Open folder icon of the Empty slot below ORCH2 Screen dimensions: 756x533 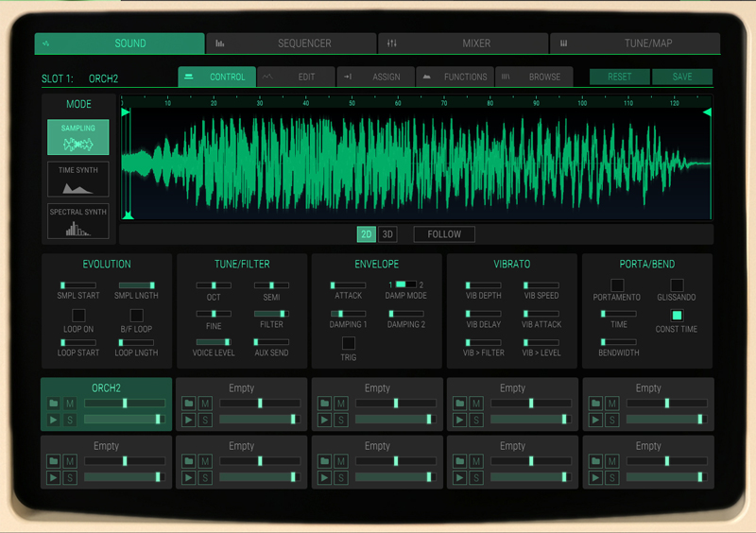[x=54, y=461]
